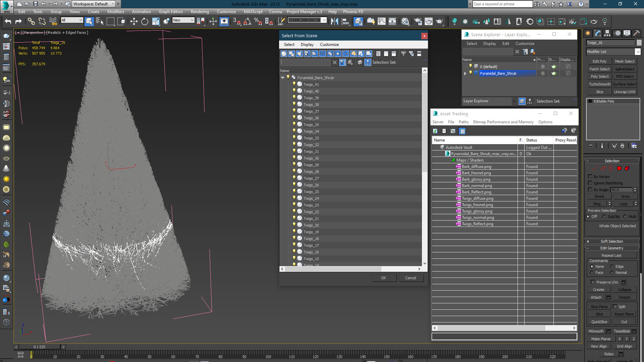Click the Select Object tool
Image resolution: width=644 pixels, height=362 pixels.
click(89, 22)
